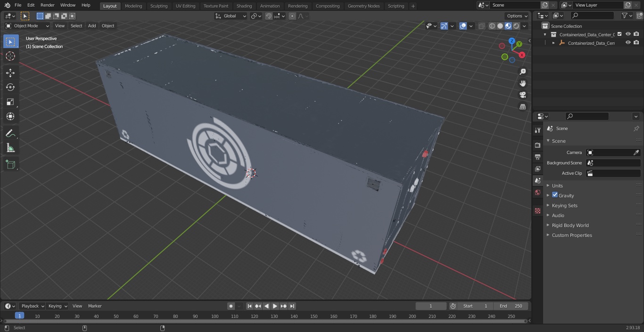Toggle the camera view icon

click(x=522, y=95)
